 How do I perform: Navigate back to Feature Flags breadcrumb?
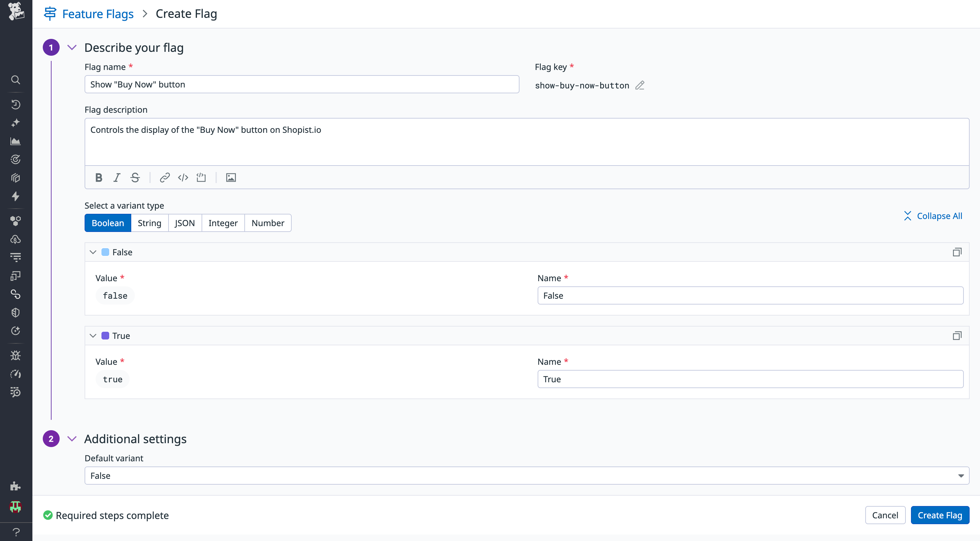(98, 14)
